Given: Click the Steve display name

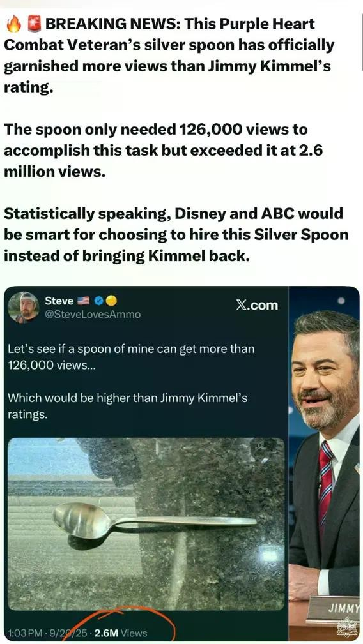Looking at the screenshot, I should (59, 301).
